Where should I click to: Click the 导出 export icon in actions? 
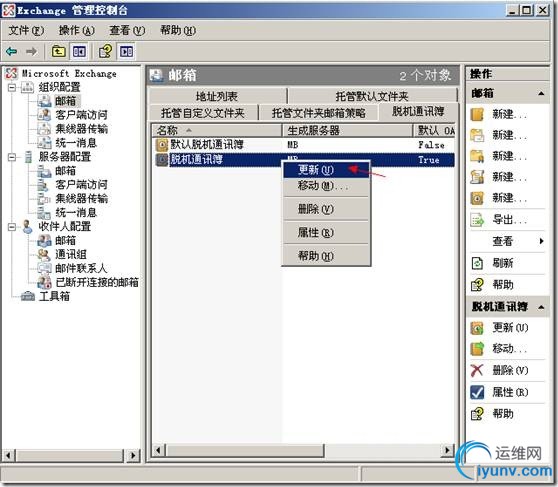click(x=477, y=220)
